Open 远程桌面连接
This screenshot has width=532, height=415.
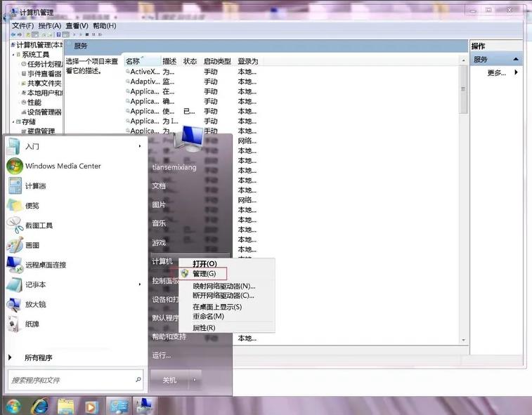(46, 265)
